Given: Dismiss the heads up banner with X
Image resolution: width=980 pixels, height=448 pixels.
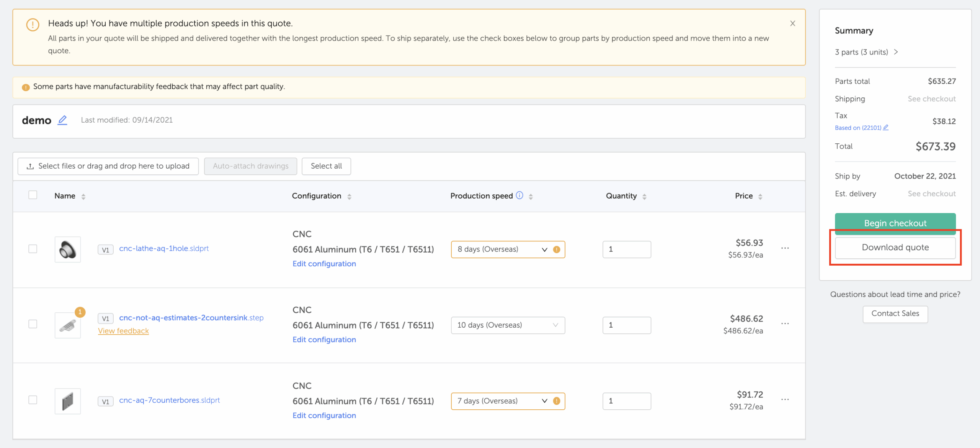Looking at the screenshot, I should (792, 23).
